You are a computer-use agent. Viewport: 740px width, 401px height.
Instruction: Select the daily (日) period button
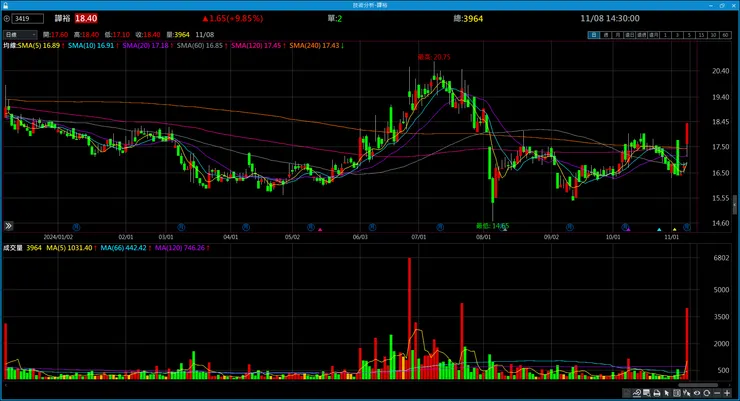[594, 35]
